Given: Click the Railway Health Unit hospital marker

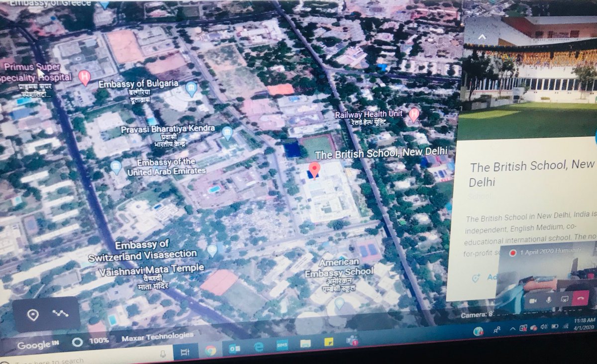Looking at the screenshot, I should pos(413,115).
